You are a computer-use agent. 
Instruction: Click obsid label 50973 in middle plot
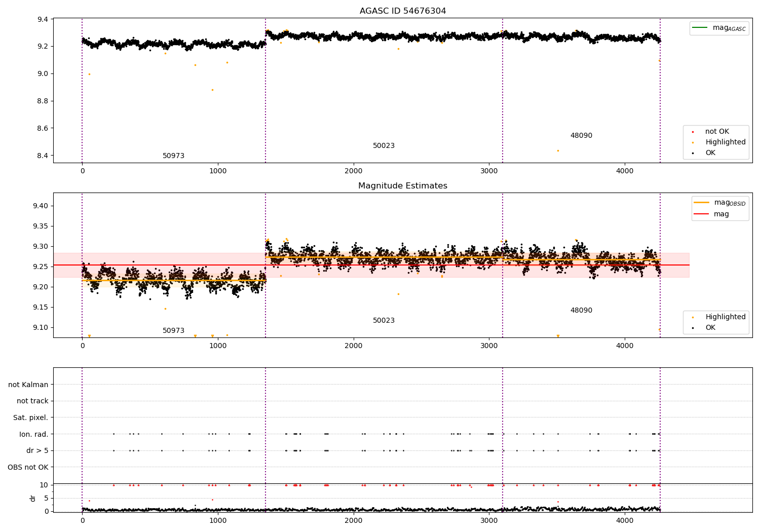173,331
